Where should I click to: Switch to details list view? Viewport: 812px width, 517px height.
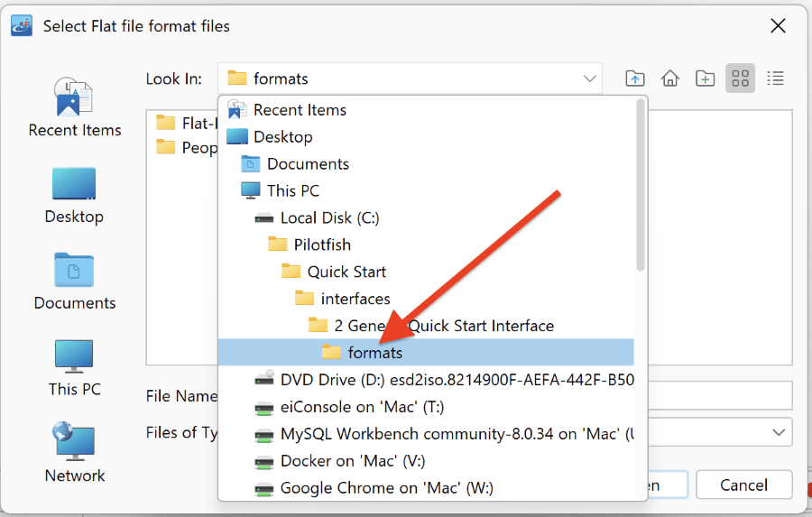click(x=775, y=78)
